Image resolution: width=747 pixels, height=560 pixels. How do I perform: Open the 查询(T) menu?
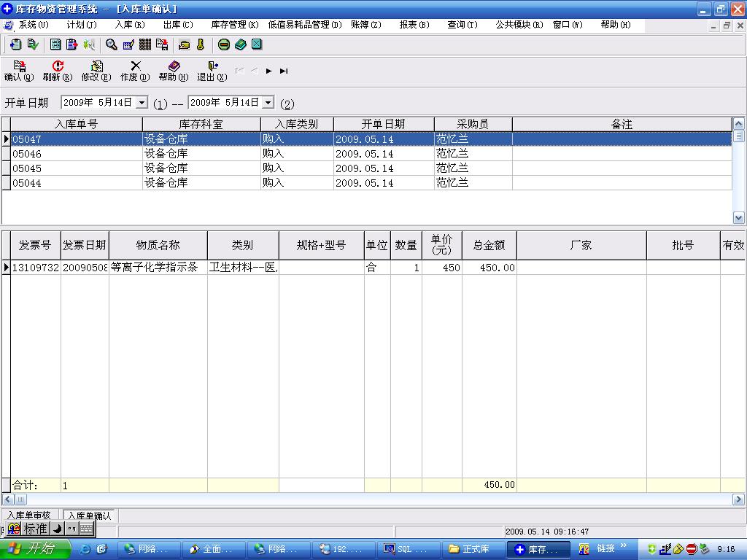[x=462, y=25]
